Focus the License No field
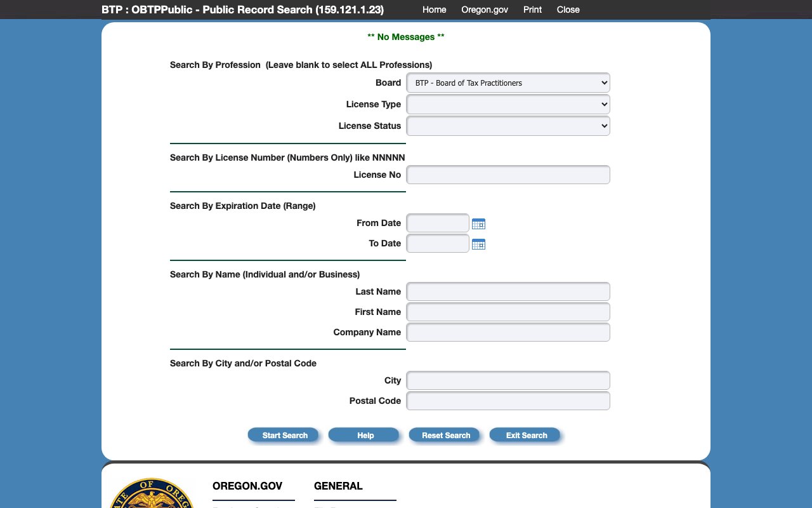Image resolution: width=812 pixels, height=508 pixels. (508, 175)
